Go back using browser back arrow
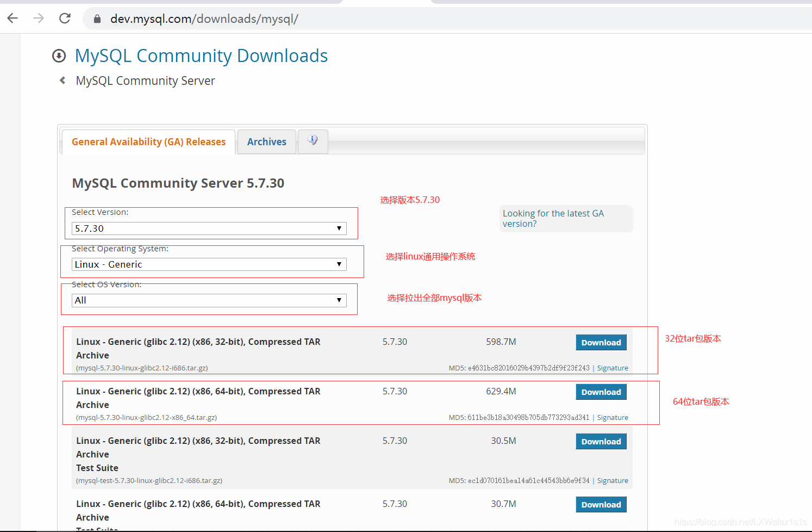 coord(13,18)
